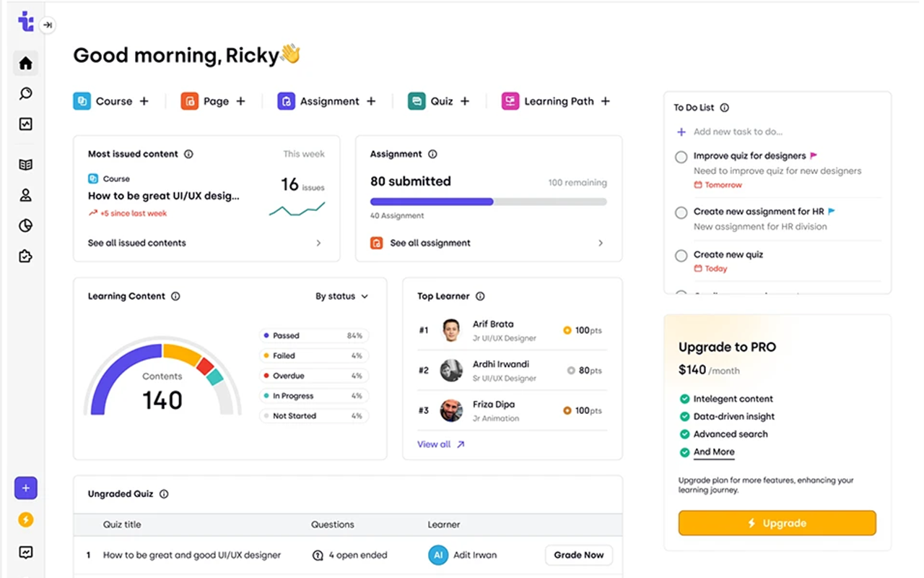Click the Add new task field
The height and width of the screenshot is (578, 924).
[x=738, y=131]
